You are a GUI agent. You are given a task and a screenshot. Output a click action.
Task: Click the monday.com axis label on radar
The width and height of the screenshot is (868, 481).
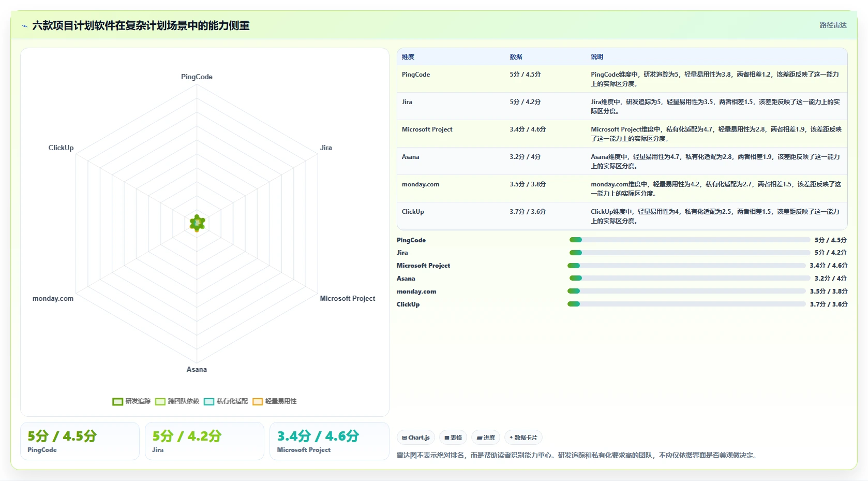pos(53,298)
